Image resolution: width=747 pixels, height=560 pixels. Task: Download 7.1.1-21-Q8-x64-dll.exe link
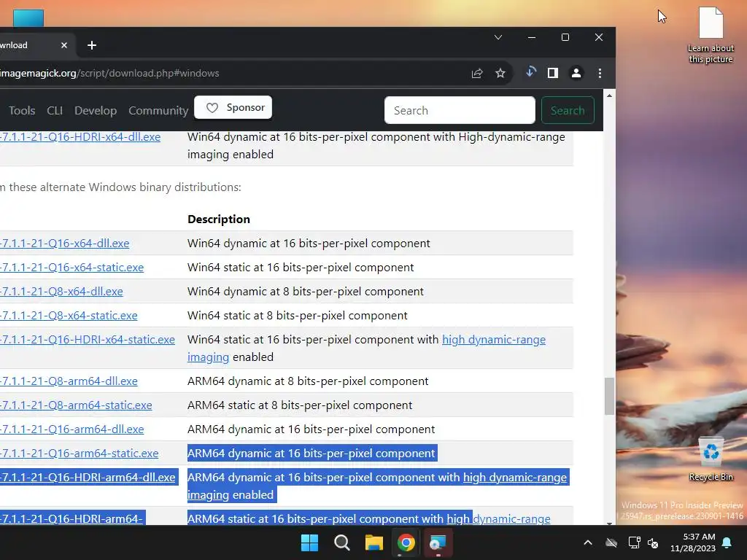click(61, 292)
